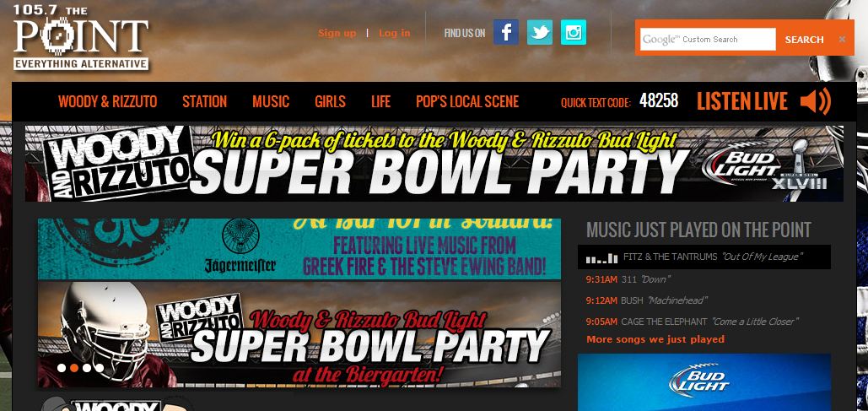The image size is (868, 411).
Task: Open More songs we just played
Action: click(655, 339)
